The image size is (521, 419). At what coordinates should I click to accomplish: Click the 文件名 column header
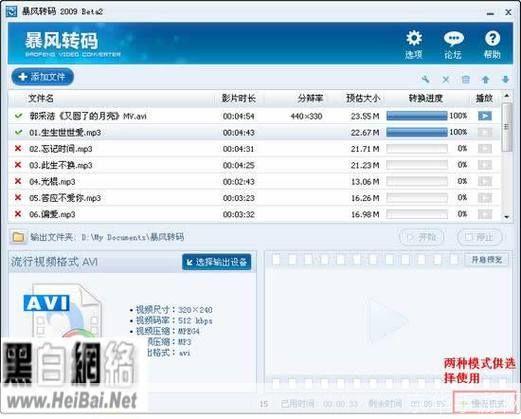pyautogui.click(x=41, y=98)
